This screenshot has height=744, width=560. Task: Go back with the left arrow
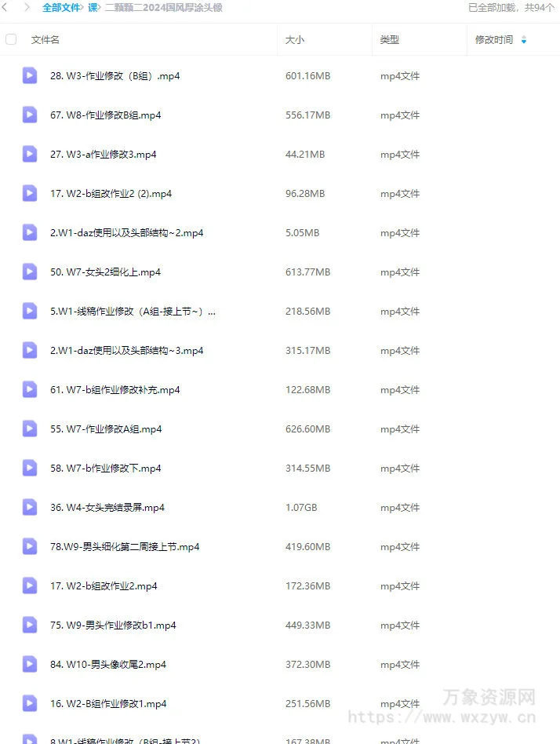point(5,7)
